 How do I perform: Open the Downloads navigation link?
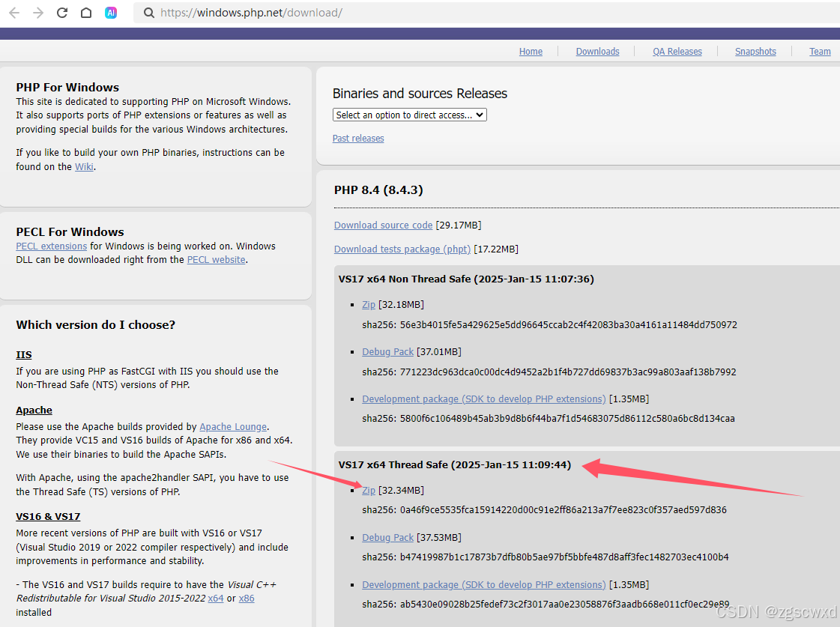tap(597, 52)
